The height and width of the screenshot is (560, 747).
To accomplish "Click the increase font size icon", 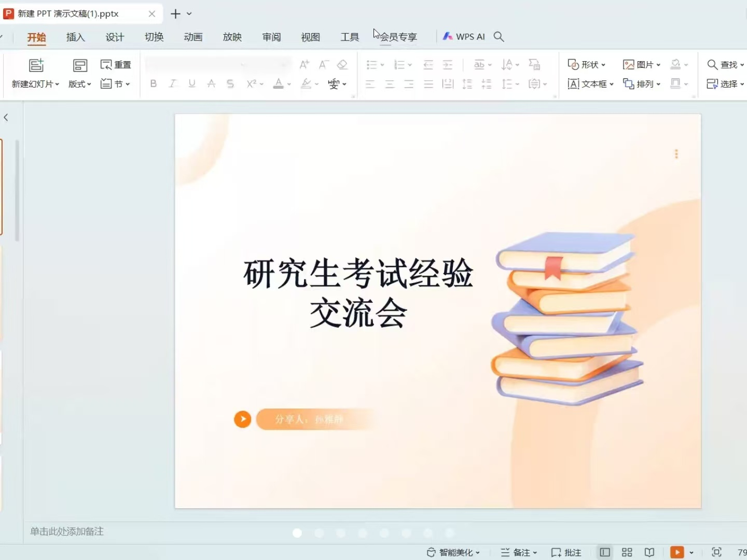I will point(305,65).
